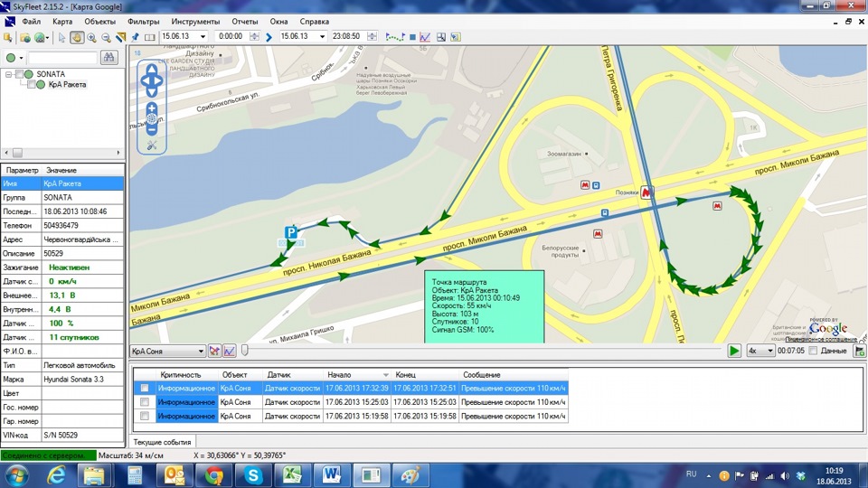
Task: Open the Справка menu
Action: [315, 22]
